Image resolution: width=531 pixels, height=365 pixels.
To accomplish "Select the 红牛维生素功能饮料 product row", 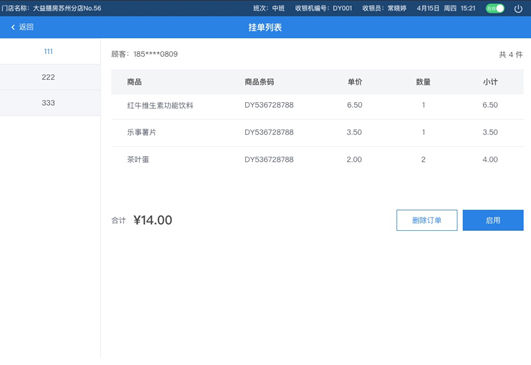I will pos(318,105).
